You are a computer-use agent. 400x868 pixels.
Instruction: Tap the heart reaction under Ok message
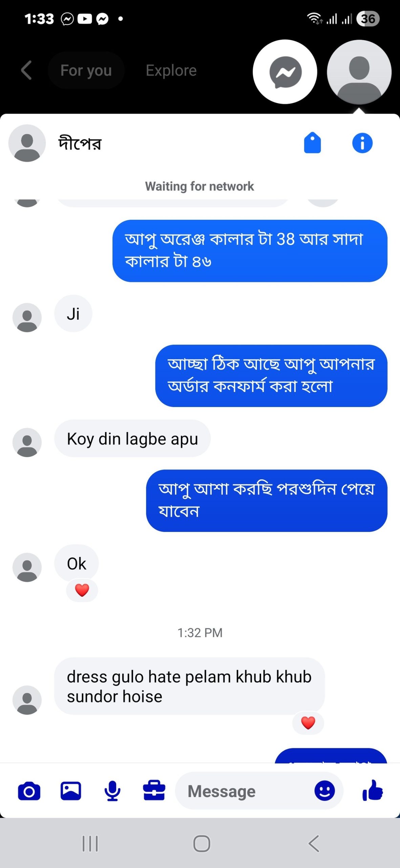click(82, 590)
